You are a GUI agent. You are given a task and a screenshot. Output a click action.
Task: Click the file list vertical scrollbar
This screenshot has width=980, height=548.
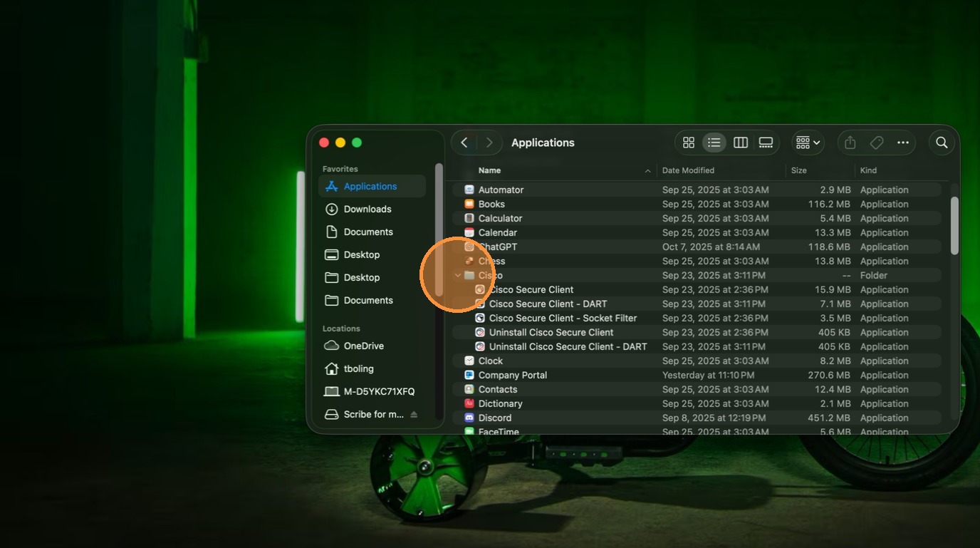tap(954, 225)
